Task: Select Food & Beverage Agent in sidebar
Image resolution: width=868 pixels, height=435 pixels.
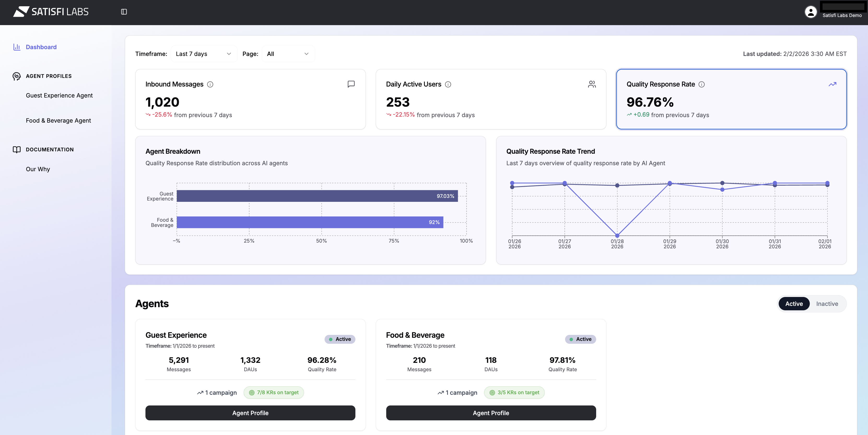Action: (58, 121)
